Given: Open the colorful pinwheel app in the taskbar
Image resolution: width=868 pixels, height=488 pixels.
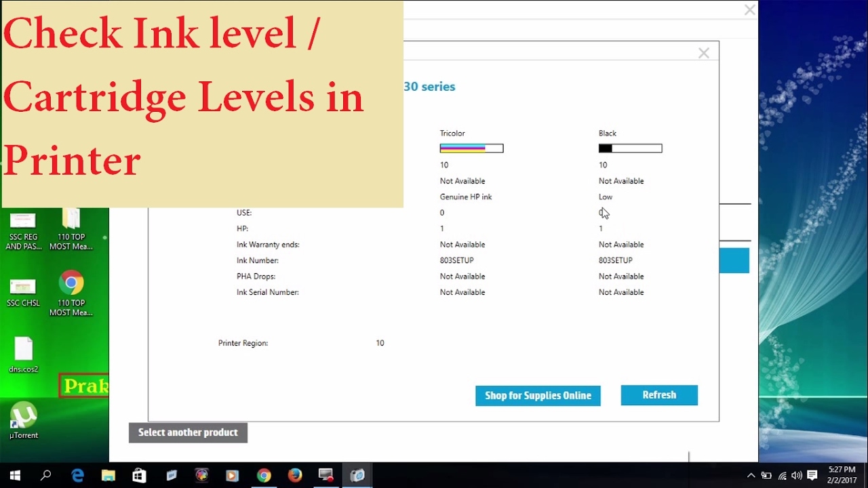Looking at the screenshot, I should [201, 476].
